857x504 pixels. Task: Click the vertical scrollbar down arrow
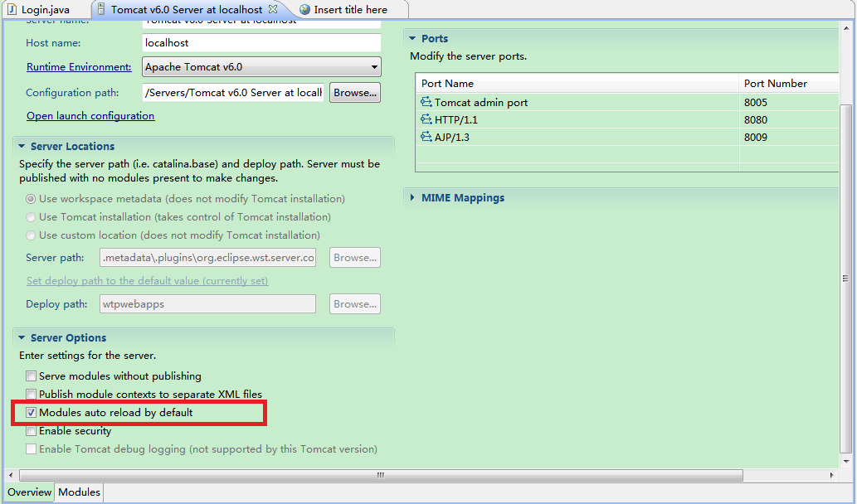pyautogui.click(x=845, y=462)
